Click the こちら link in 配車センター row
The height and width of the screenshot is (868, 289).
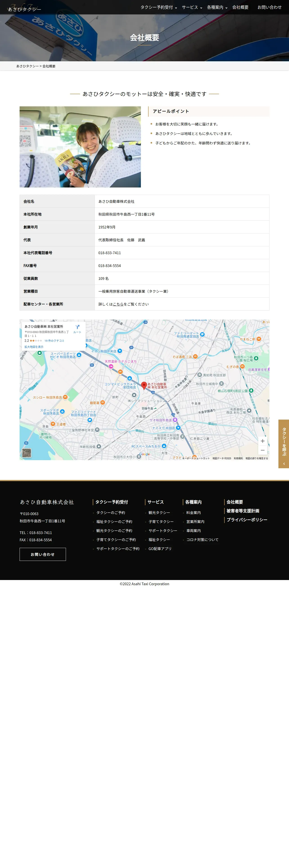point(118,304)
